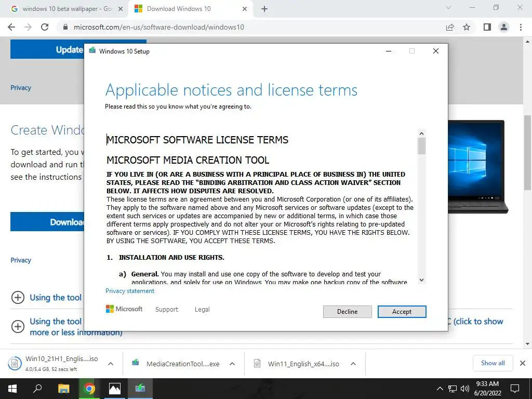The image size is (532, 399).
Task: Open the Chrome profile menu
Action: (x=504, y=27)
